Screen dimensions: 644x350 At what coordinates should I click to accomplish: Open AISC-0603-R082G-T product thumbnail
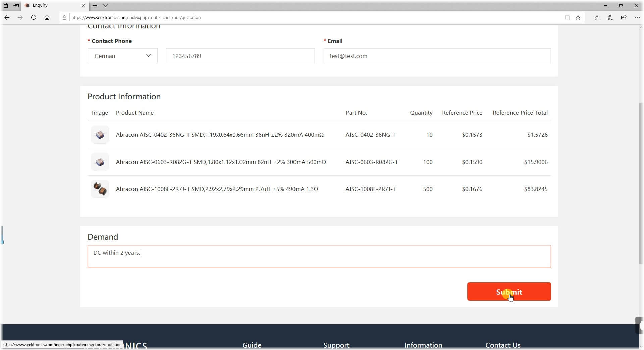tap(100, 162)
